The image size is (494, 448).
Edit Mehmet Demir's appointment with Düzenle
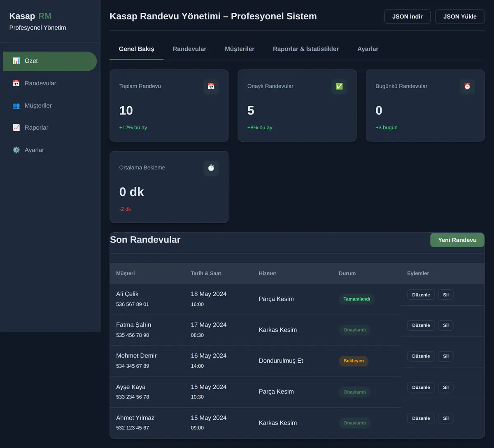421,356
